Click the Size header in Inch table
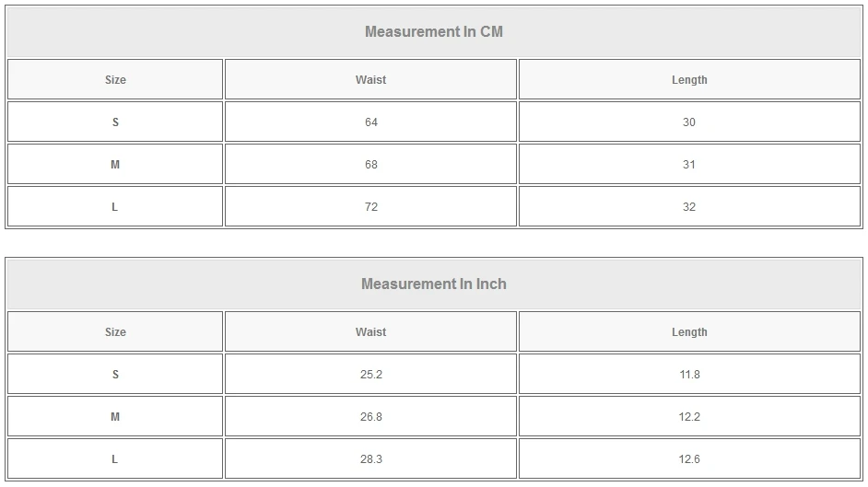This screenshot has height=487, width=868. click(x=115, y=332)
